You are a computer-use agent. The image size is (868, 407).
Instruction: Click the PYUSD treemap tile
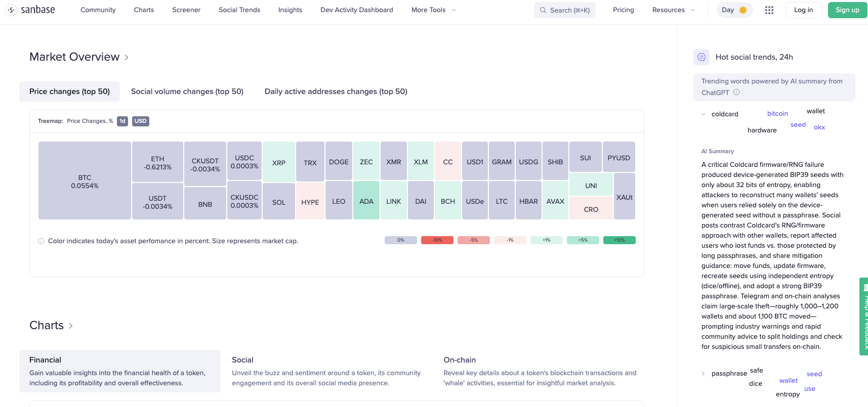pos(619,157)
